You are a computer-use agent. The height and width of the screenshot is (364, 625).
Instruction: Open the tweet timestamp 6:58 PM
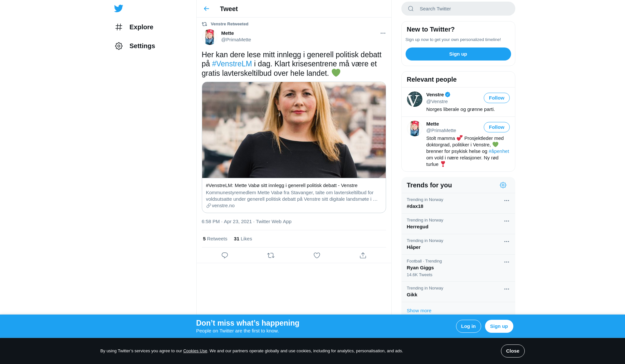pyautogui.click(x=227, y=222)
